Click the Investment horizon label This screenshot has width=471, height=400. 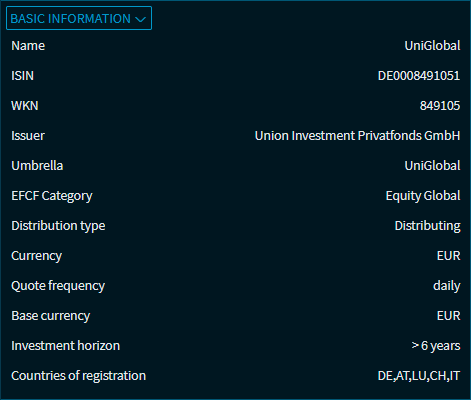click(65, 346)
